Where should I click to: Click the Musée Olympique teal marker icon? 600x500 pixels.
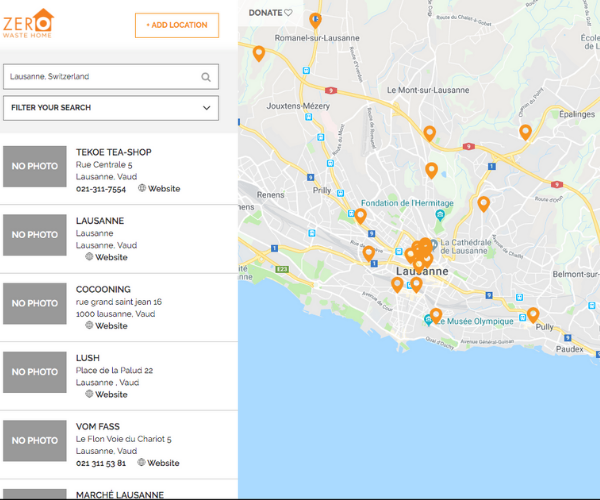428,320
